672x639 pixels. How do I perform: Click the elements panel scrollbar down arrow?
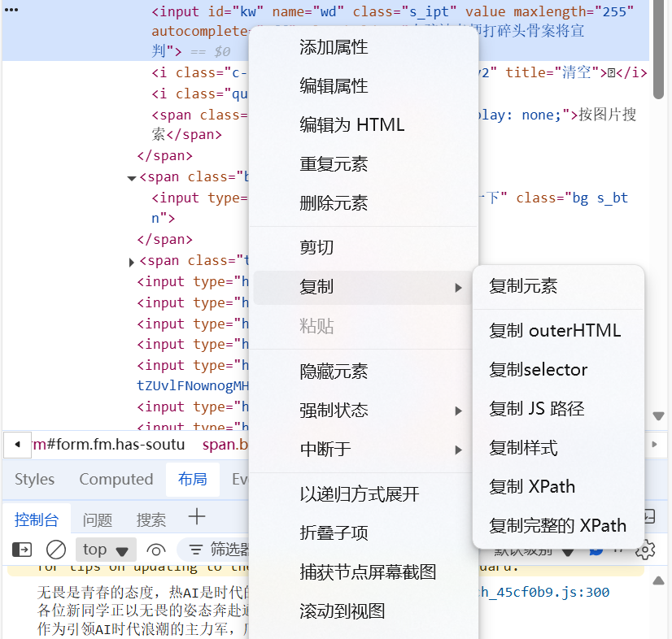[658, 416]
